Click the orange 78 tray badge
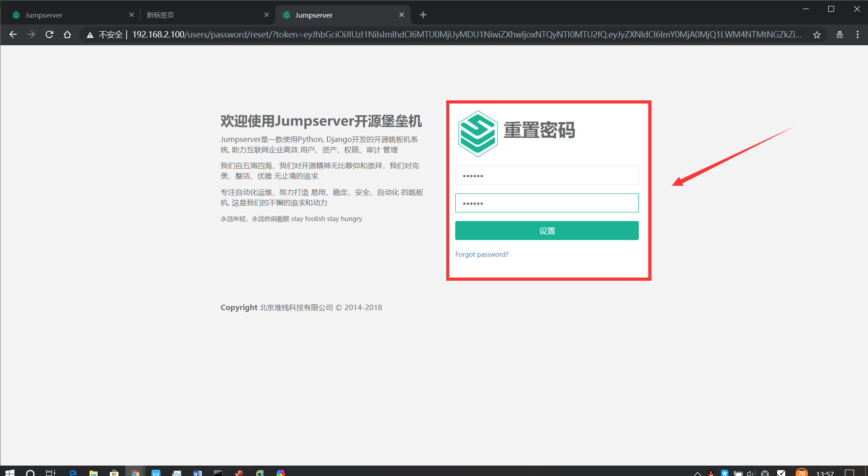 802,473
